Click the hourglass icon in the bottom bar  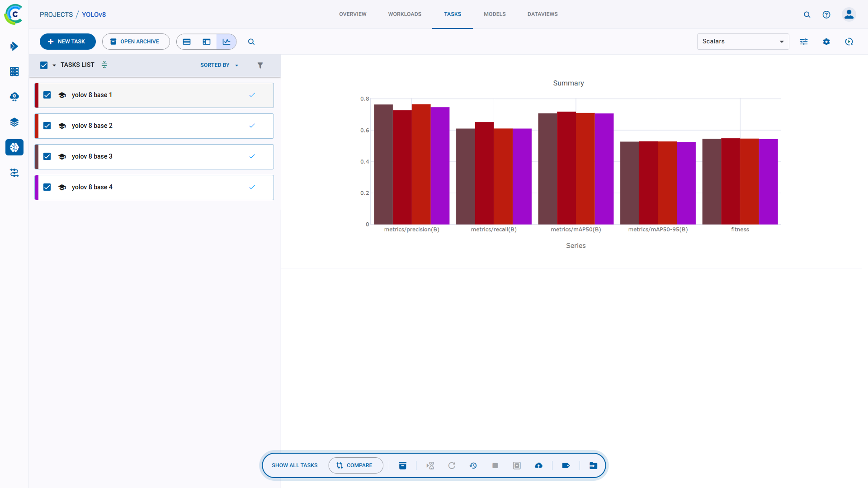[430, 465]
